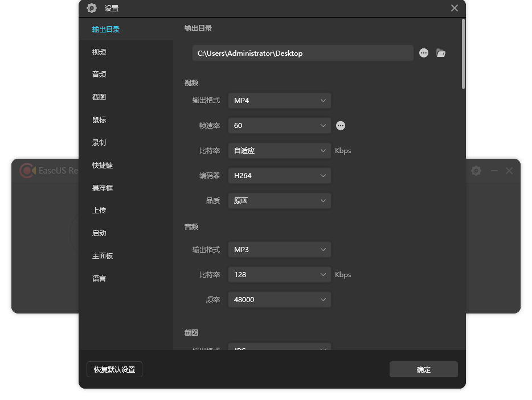
Task: Expand the 品质 原画 dropdown
Action: (280, 201)
